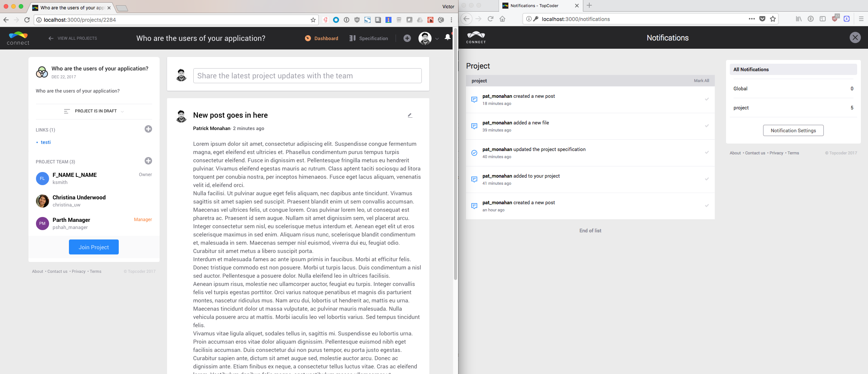The height and width of the screenshot is (374, 868).
Task: Save to Pocket in Firefox address bar
Action: click(x=762, y=19)
